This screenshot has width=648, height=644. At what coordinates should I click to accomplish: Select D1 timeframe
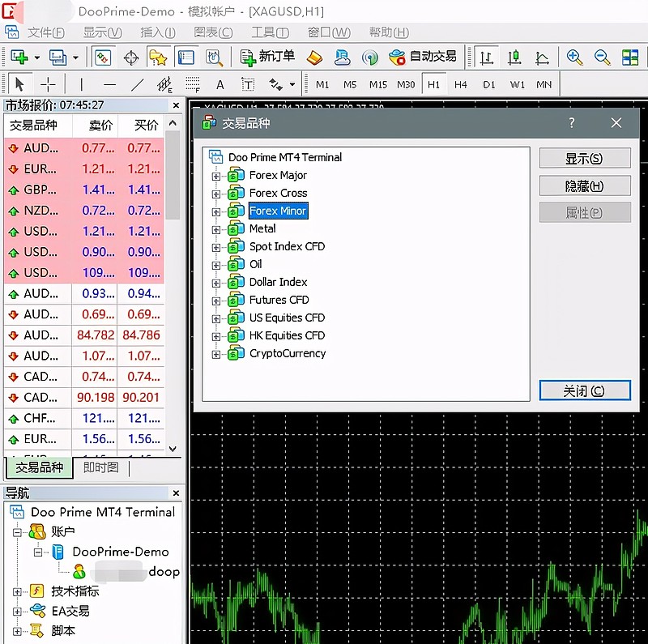489,85
